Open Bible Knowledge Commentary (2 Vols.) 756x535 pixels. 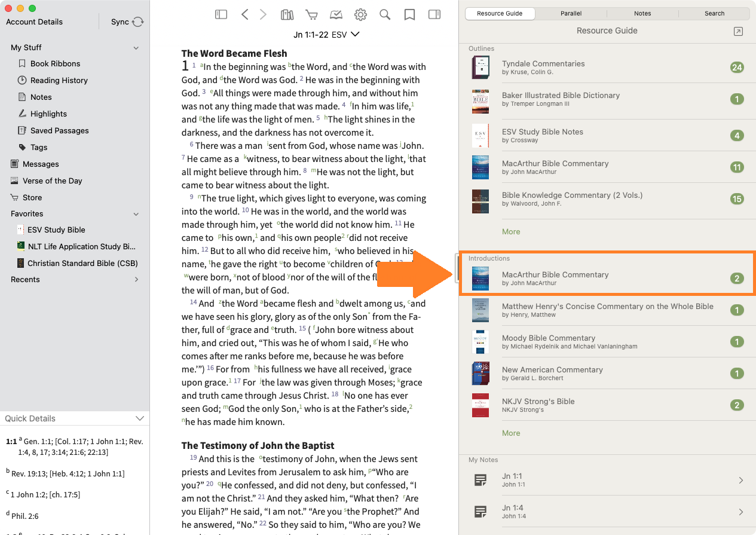point(607,199)
